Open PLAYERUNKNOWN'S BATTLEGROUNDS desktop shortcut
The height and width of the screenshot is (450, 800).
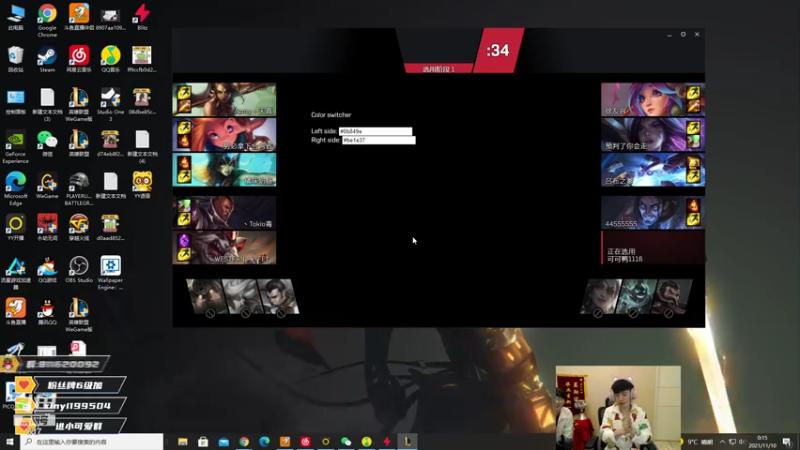pyautogui.click(x=79, y=189)
